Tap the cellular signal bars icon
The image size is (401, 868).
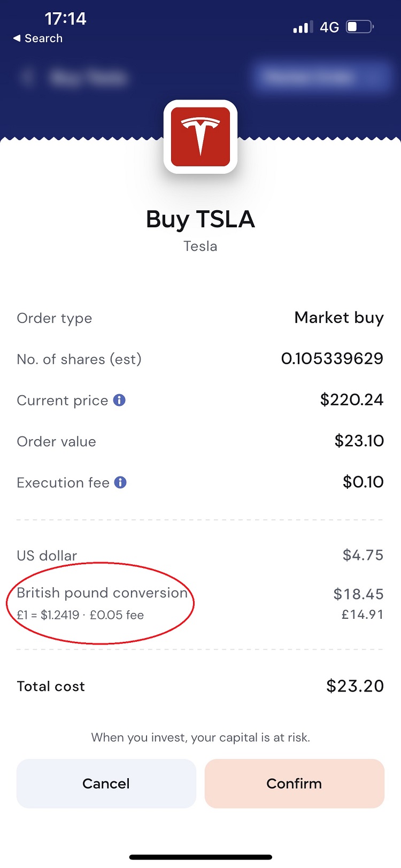click(x=303, y=27)
